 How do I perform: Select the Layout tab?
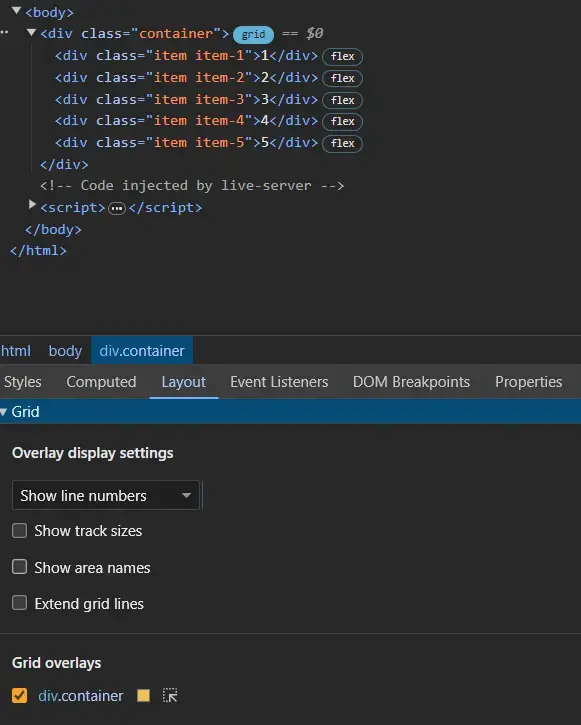(183, 382)
